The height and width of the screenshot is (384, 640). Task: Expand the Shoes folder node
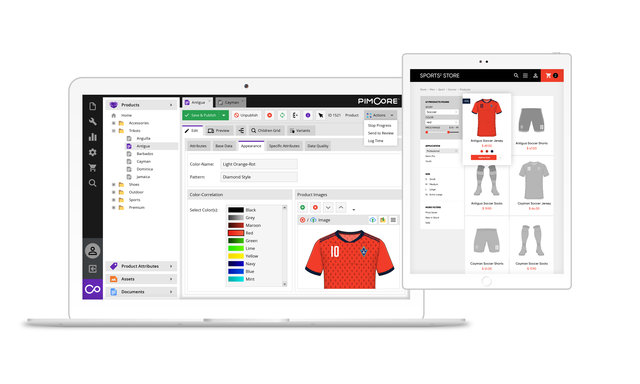point(114,184)
